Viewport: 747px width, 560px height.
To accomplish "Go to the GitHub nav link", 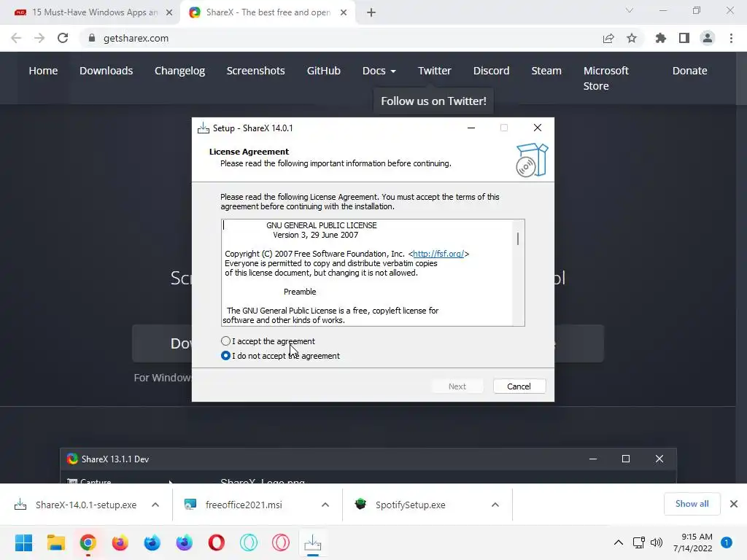I will pyautogui.click(x=323, y=71).
